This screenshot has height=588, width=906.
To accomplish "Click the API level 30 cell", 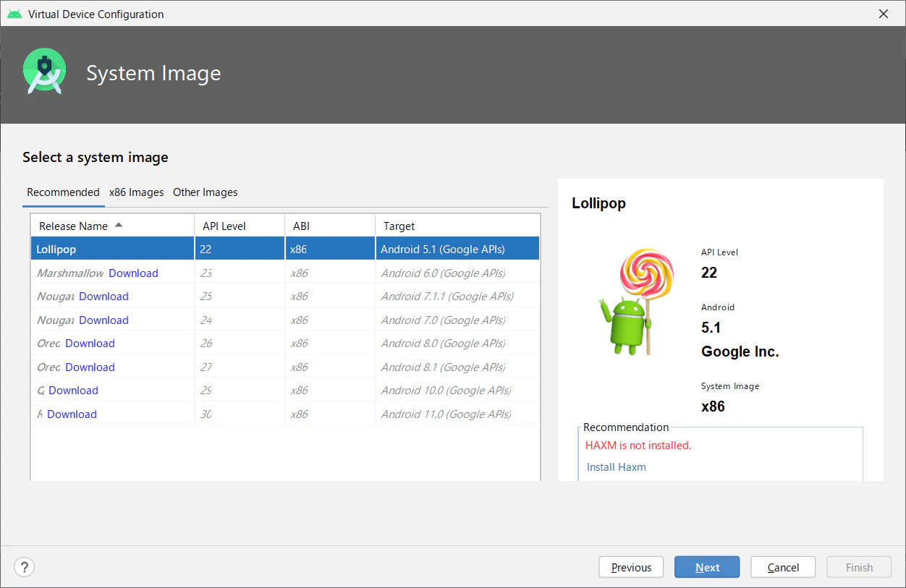I will pyautogui.click(x=240, y=414).
